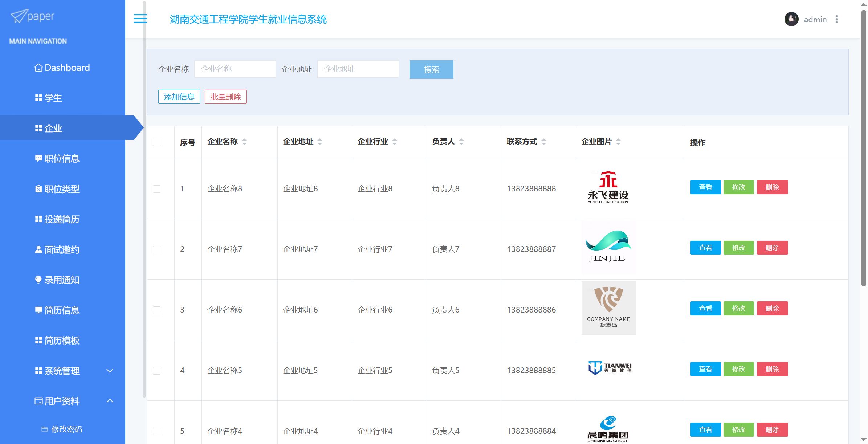Sort by 联系方式 column arrows

coord(544,142)
